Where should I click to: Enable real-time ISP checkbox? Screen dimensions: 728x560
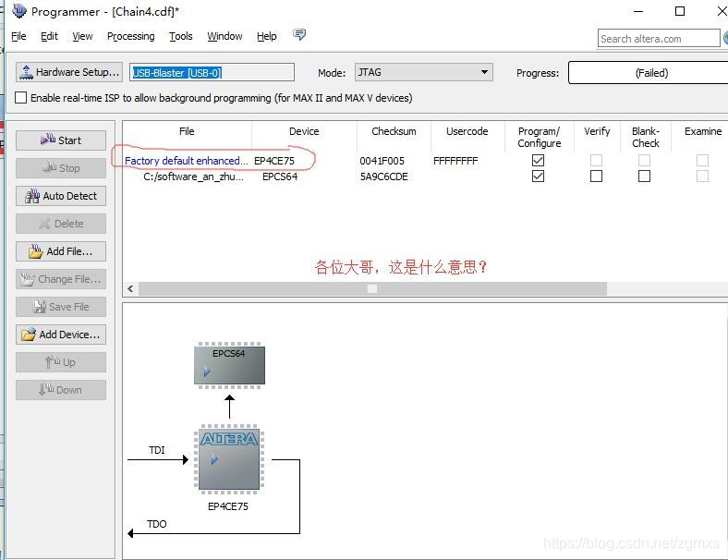20,98
